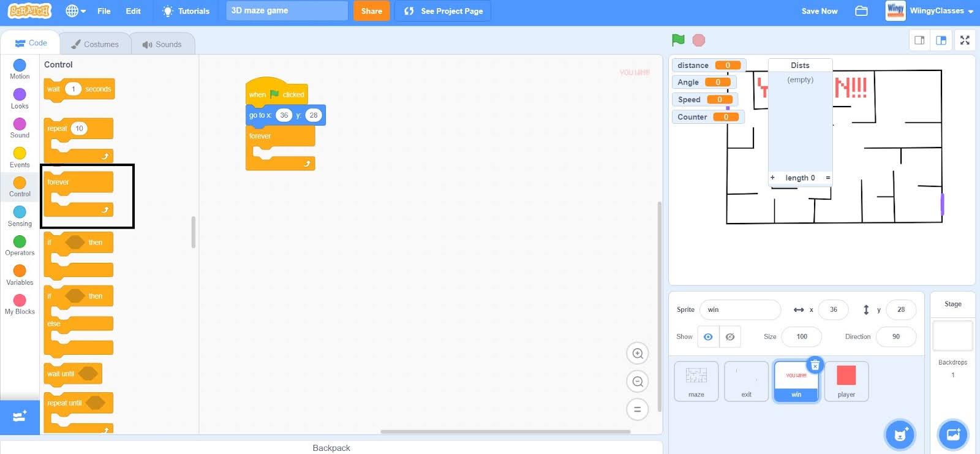
Task: Select the maze sprite
Action: click(696, 381)
